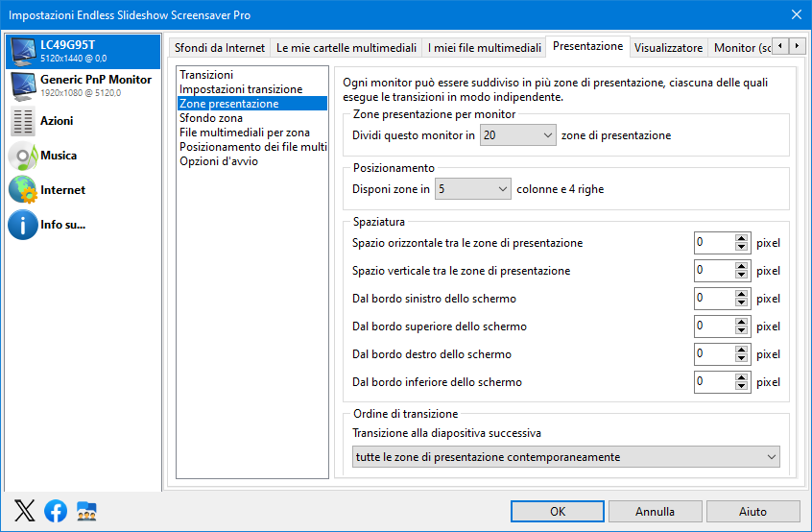This screenshot has width=812, height=532.
Task: Open the columns count dropdown
Action: pyautogui.click(x=473, y=189)
